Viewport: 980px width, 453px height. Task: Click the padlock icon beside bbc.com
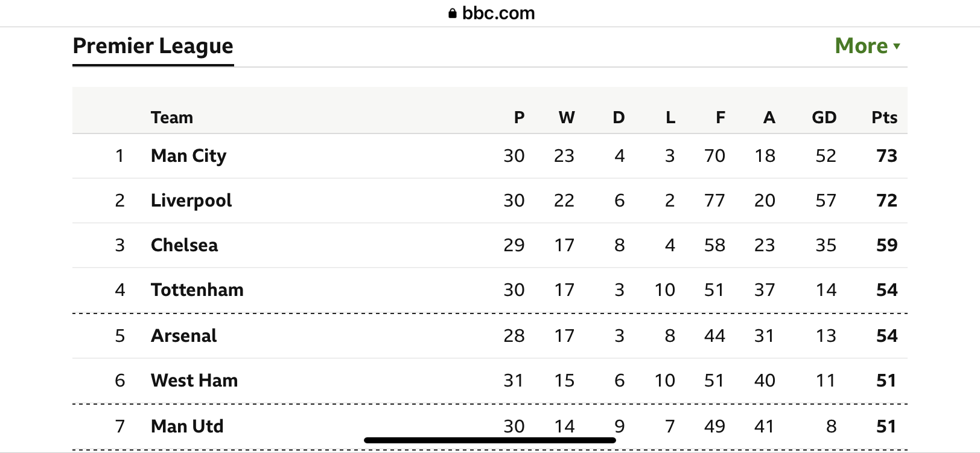[453, 13]
